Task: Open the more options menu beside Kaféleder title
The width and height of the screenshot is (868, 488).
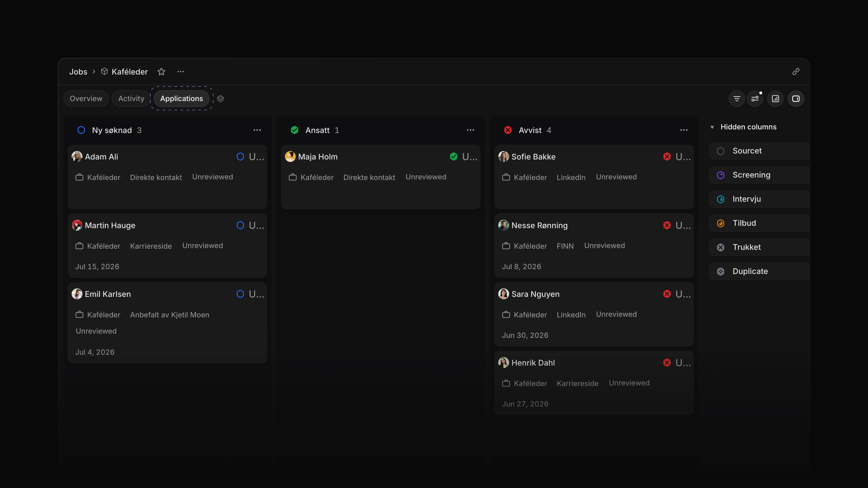Action: pyautogui.click(x=181, y=72)
